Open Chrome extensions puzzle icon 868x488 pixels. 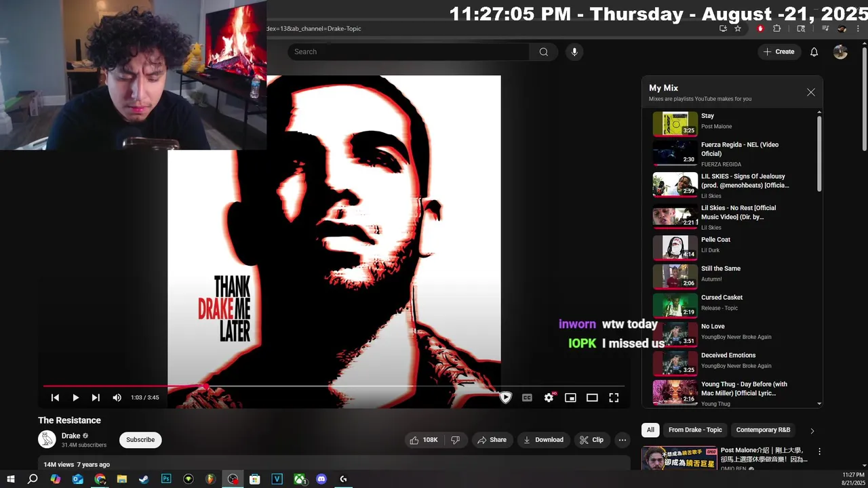coord(777,28)
